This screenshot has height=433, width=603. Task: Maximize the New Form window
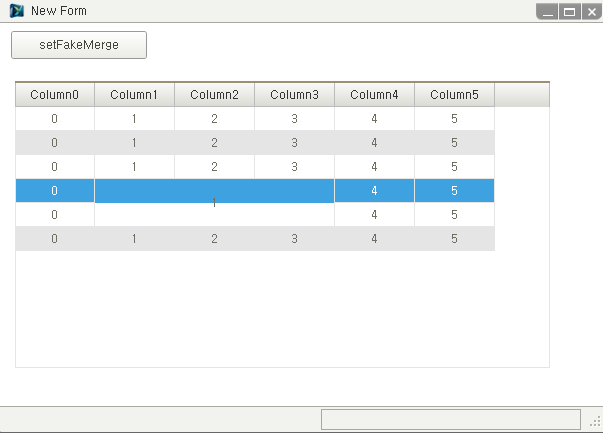point(570,12)
